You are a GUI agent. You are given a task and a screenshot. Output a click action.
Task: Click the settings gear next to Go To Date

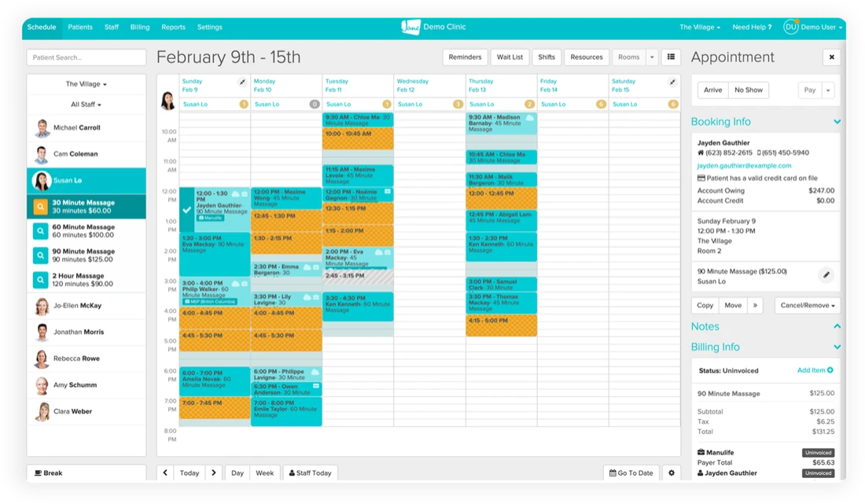tap(671, 473)
